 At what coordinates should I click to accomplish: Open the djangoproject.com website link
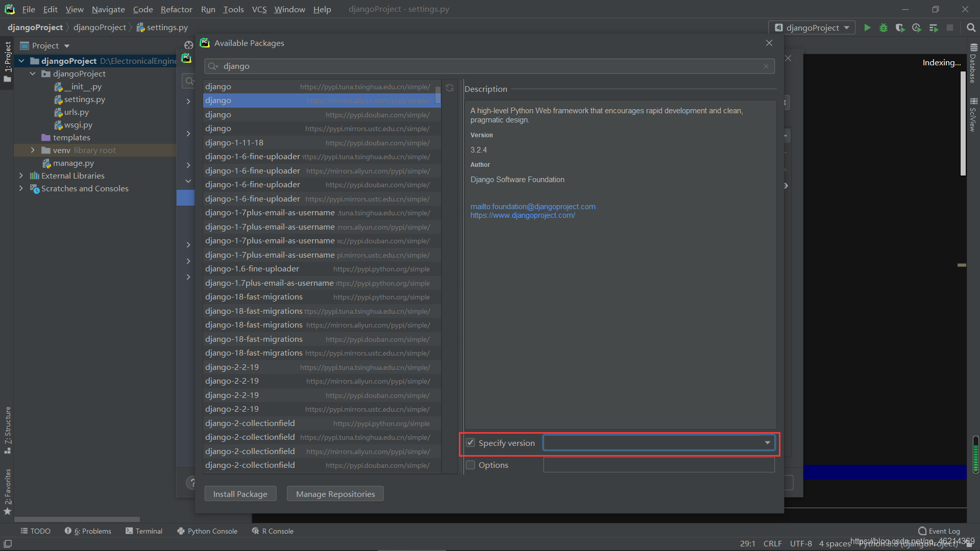pos(522,215)
